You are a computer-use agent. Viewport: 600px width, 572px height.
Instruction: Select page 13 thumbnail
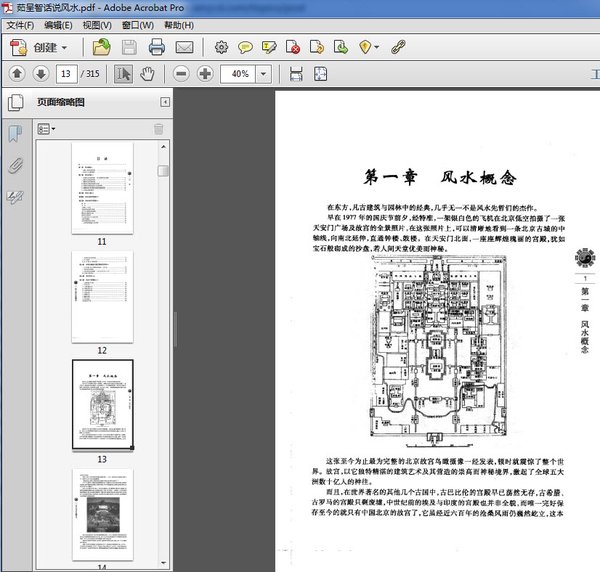(103, 404)
